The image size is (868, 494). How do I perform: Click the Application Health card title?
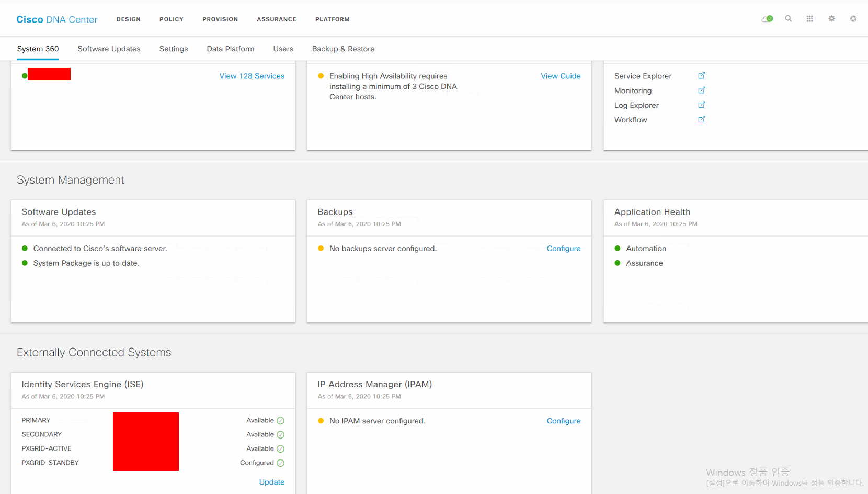point(652,212)
